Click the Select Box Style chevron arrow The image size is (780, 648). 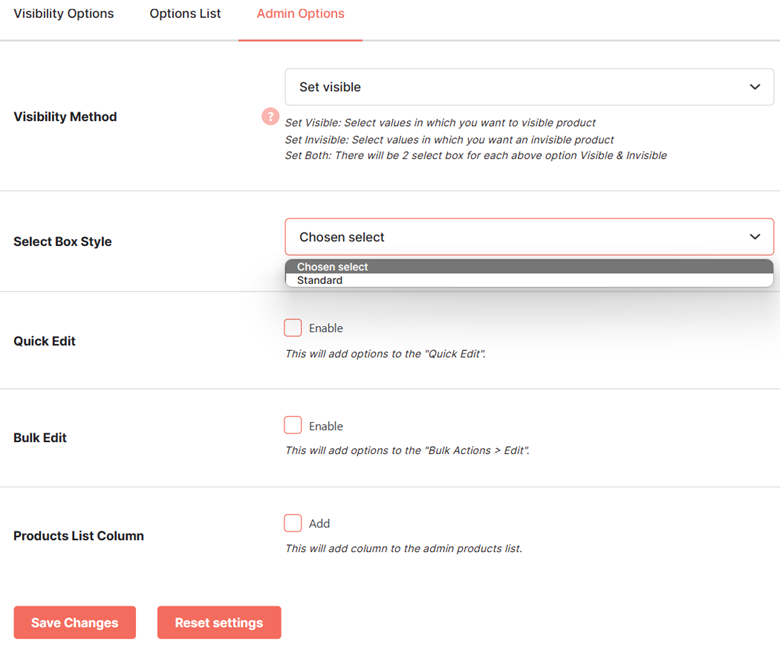[755, 237]
